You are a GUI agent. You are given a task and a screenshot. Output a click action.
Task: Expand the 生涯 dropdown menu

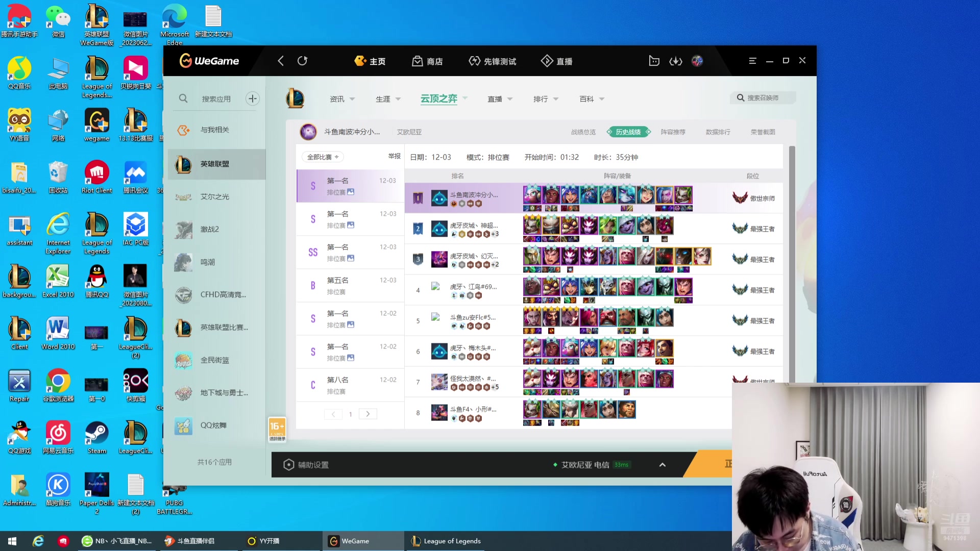click(398, 99)
